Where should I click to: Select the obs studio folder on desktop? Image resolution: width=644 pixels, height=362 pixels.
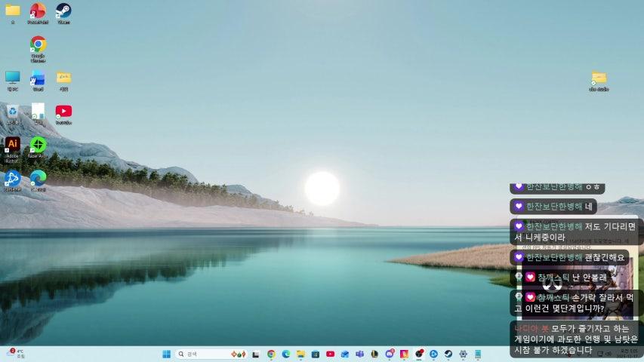coord(599,78)
